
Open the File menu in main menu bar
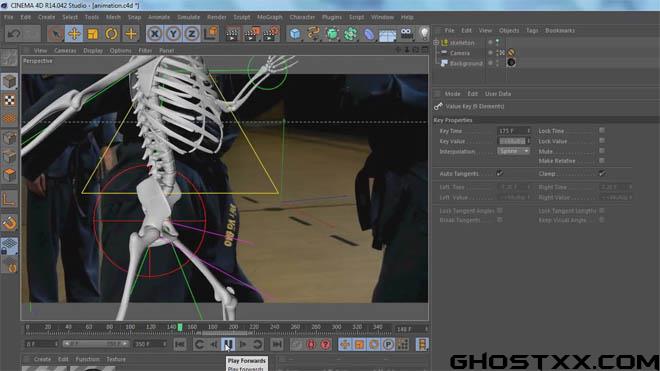[8, 17]
